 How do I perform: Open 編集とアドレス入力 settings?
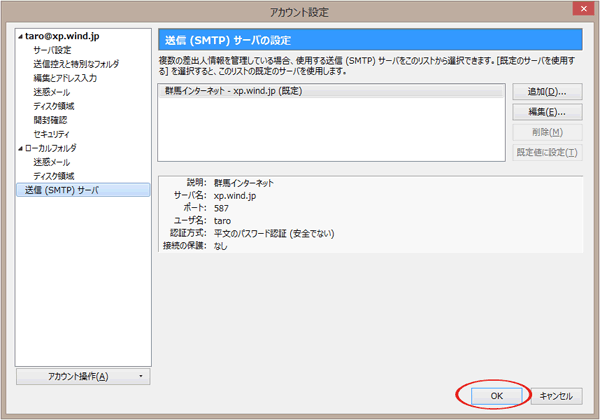[65, 78]
